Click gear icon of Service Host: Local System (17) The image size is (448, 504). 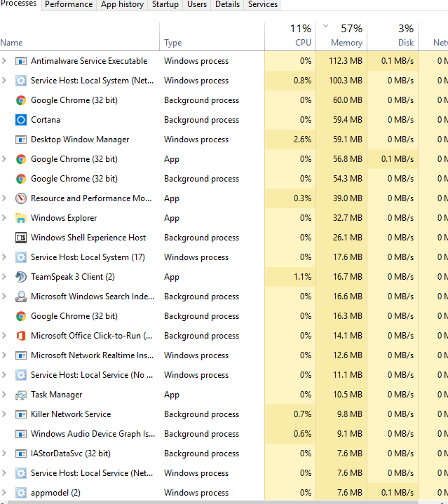21,257
